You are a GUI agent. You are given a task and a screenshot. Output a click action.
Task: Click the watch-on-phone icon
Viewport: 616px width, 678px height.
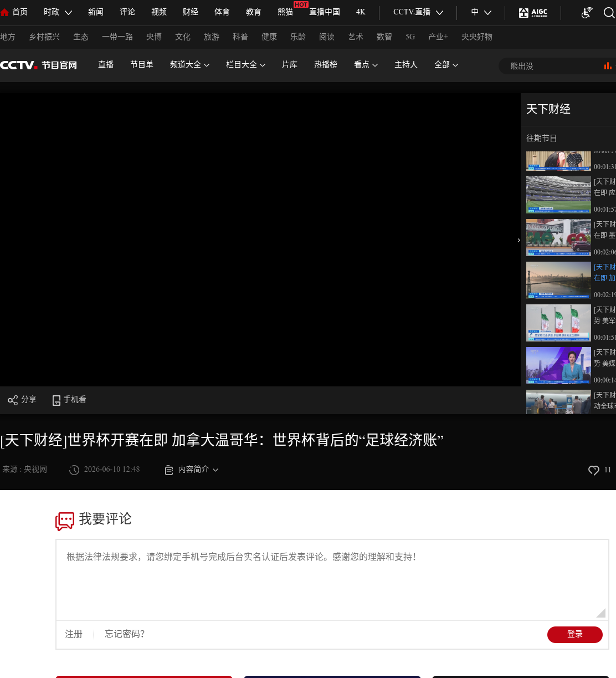pos(56,400)
